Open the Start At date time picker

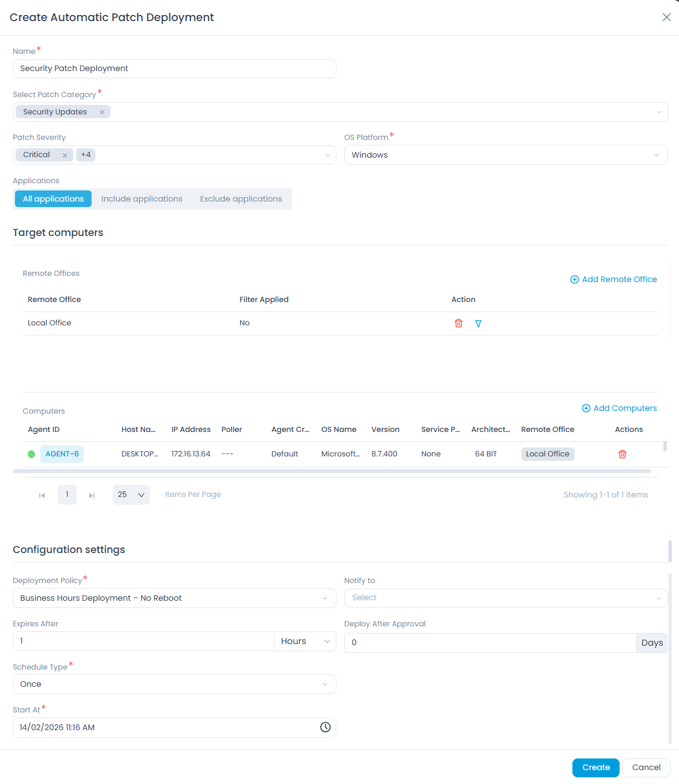pyautogui.click(x=325, y=727)
